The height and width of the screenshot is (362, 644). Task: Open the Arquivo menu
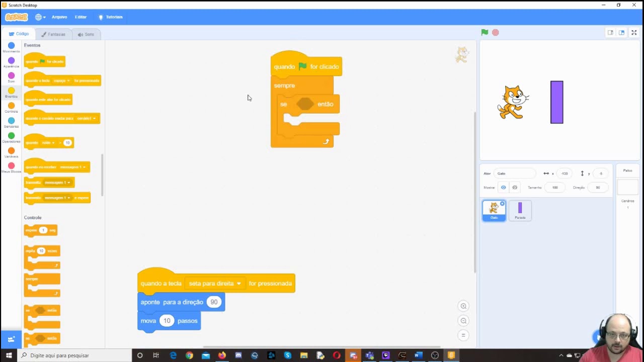click(59, 17)
